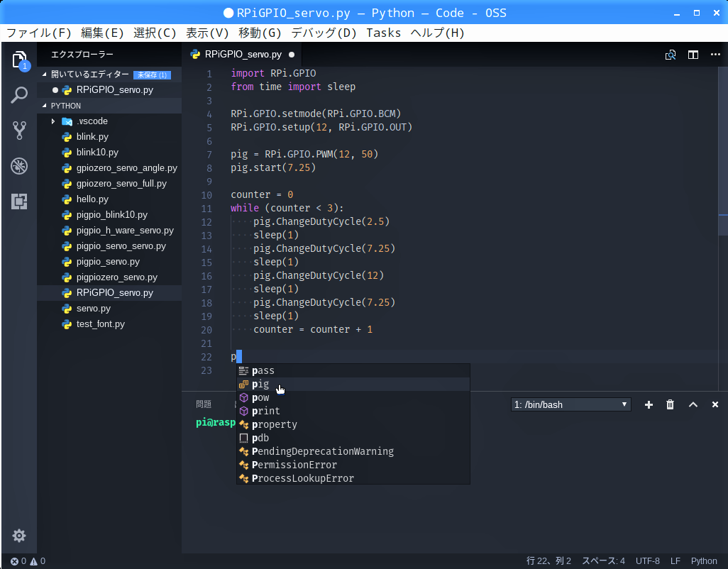Open the Search view icon
Screen dimensions: 728x569
point(19,95)
